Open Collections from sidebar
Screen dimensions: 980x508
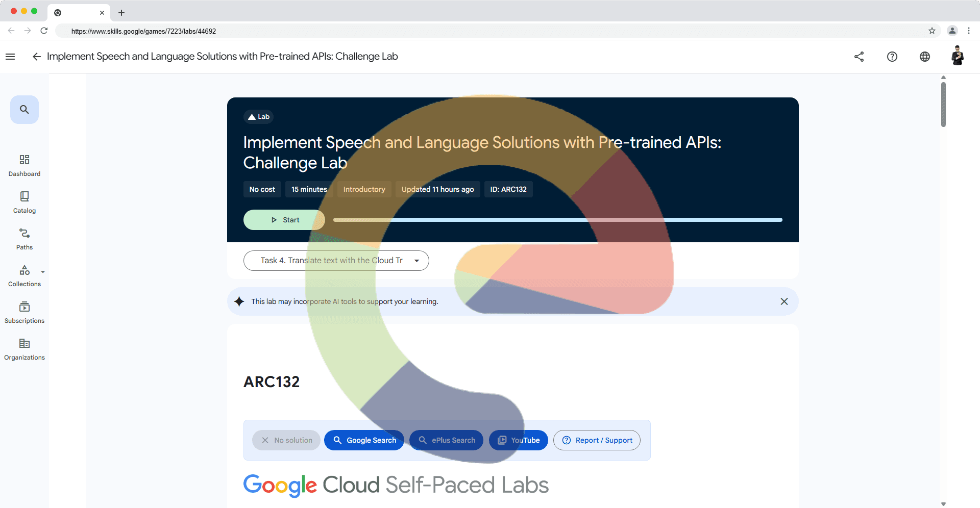click(24, 276)
